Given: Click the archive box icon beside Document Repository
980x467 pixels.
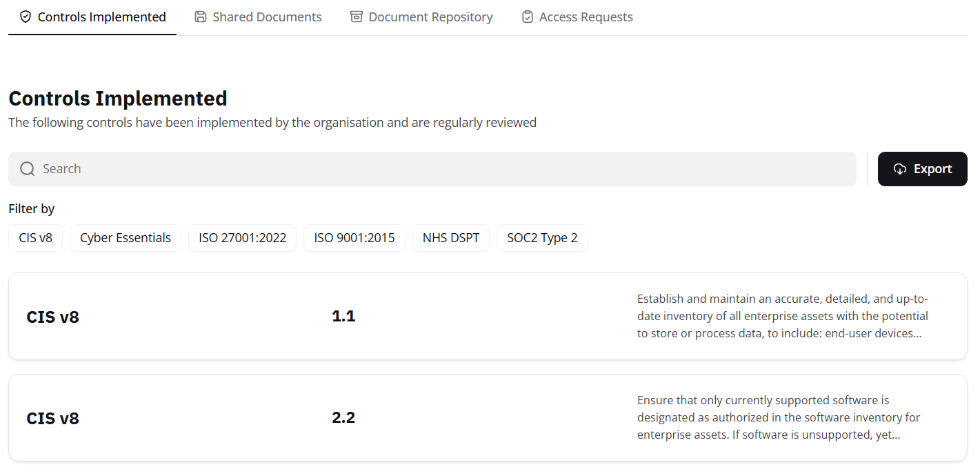Looking at the screenshot, I should [357, 17].
